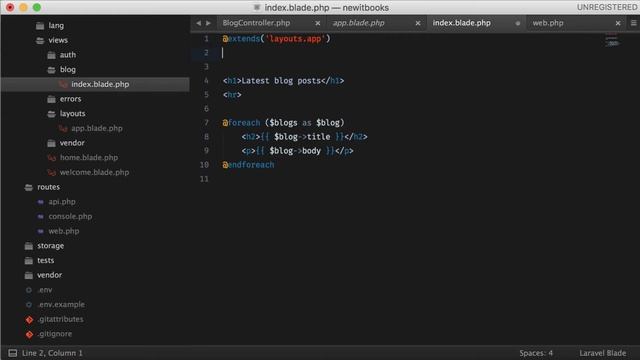Click app.blade.php file icon
This screenshot has width=640, height=360.
(63, 128)
